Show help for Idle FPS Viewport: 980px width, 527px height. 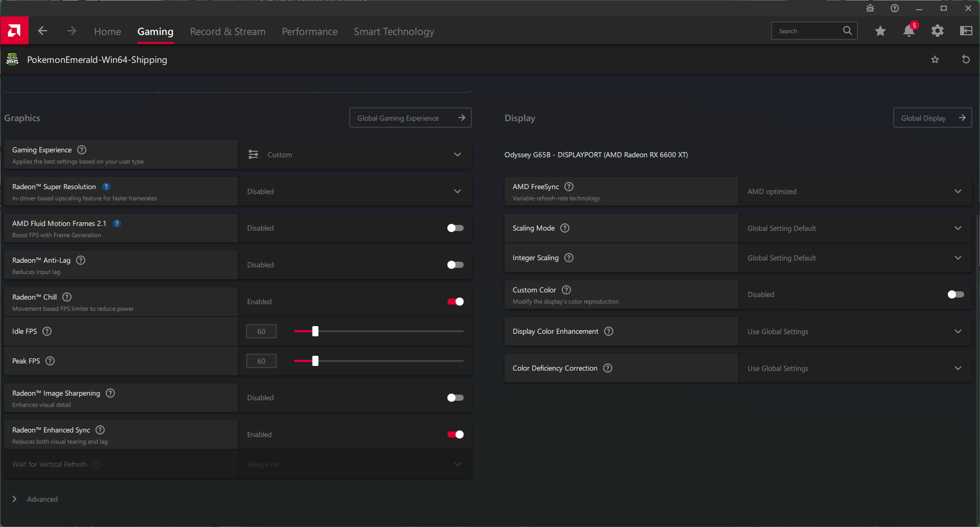pos(47,331)
